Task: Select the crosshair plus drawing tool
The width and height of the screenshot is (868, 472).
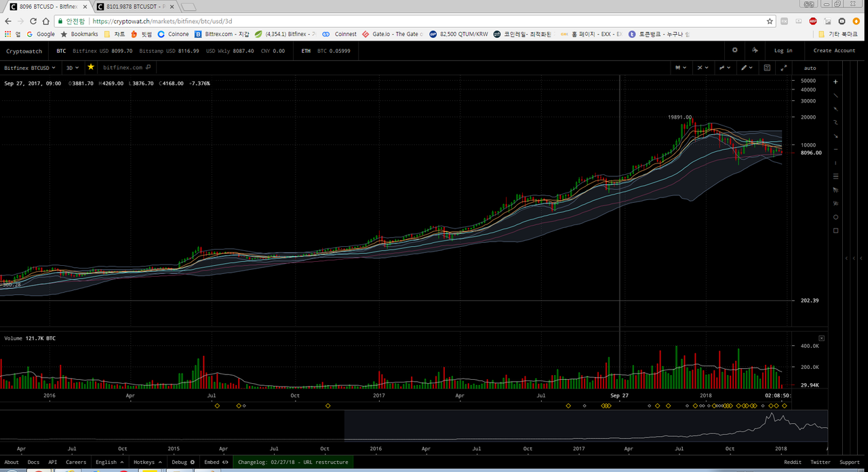Action: pos(835,81)
